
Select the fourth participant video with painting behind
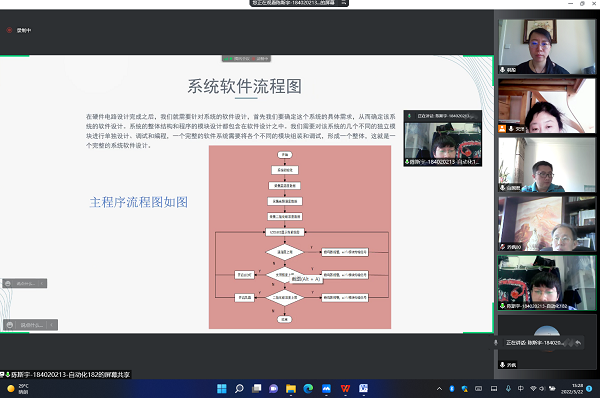[547, 223]
